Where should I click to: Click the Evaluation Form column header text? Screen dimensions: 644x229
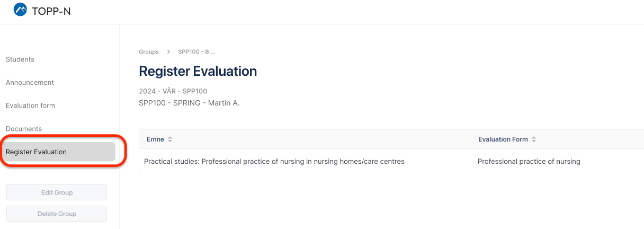point(503,139)
